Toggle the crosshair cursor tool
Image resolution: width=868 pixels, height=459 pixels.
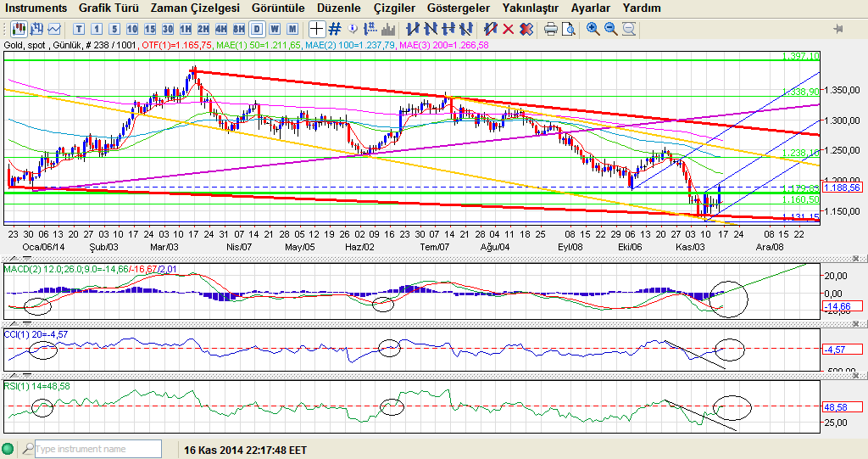317,29
